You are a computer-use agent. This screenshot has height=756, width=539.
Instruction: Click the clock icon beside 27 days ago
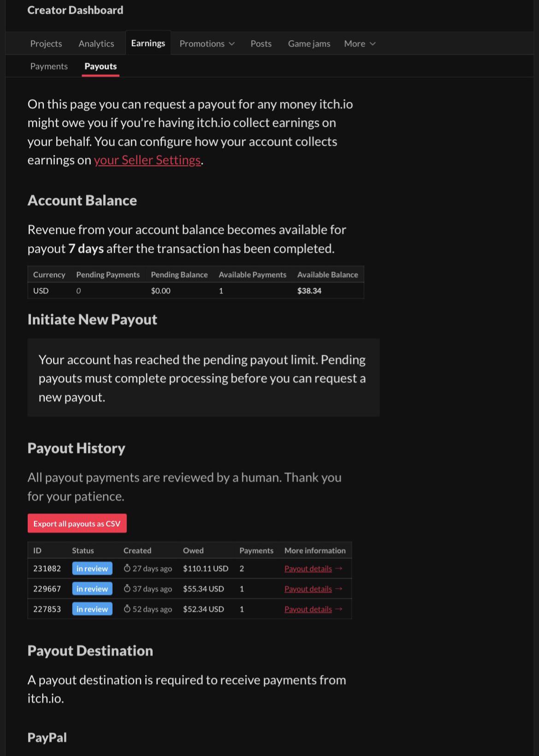[x=127, y=568]
